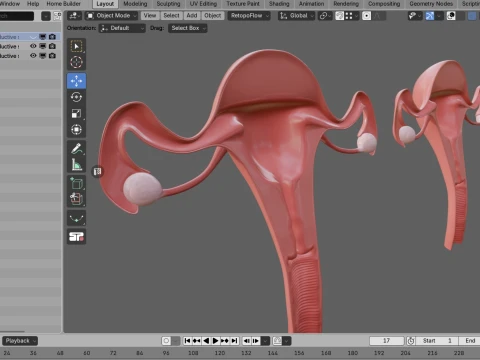The image size is (480, 360).
Task: Open the object visibility selectability dropdown
Action: point(414,16)
